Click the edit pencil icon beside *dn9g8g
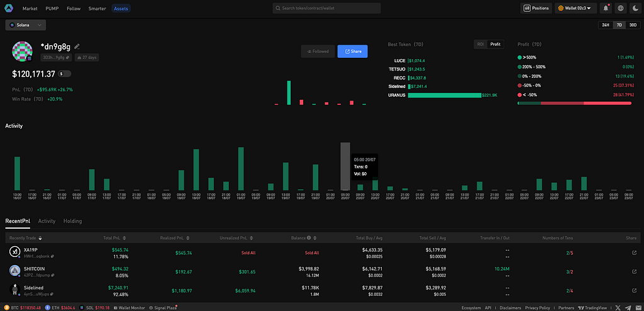Image resolution: width=644 pixels, height=311 pixels. (77, 46)
